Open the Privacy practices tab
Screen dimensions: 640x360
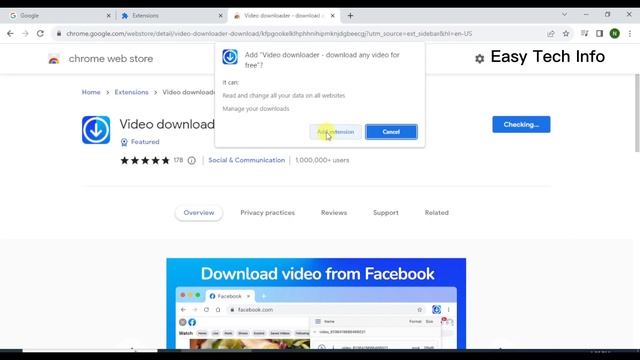coord(267,213)
